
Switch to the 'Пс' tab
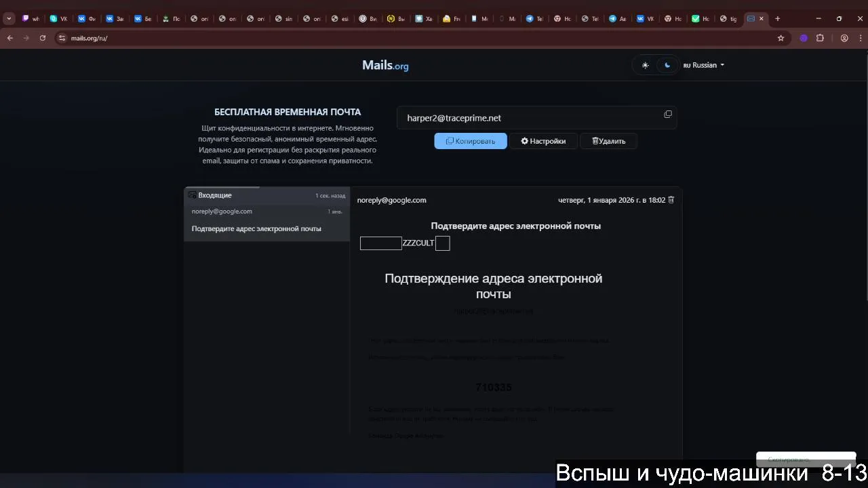click(x=171, y=18)
